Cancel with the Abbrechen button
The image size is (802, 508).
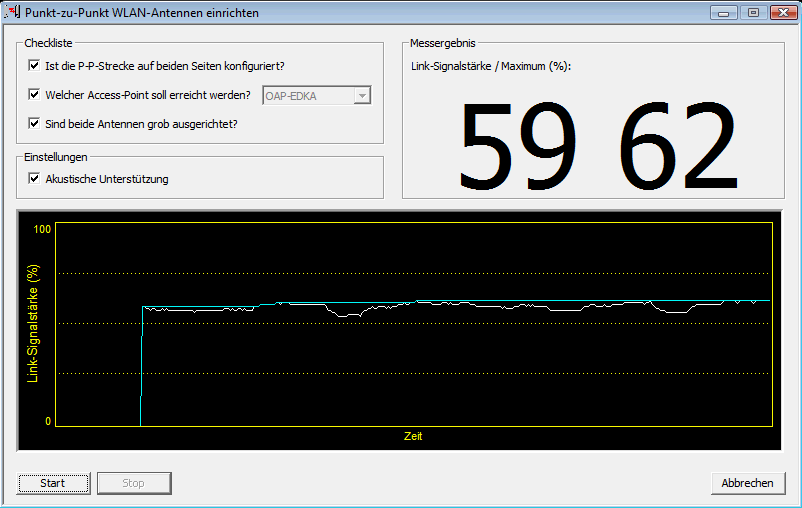[747, 483]
